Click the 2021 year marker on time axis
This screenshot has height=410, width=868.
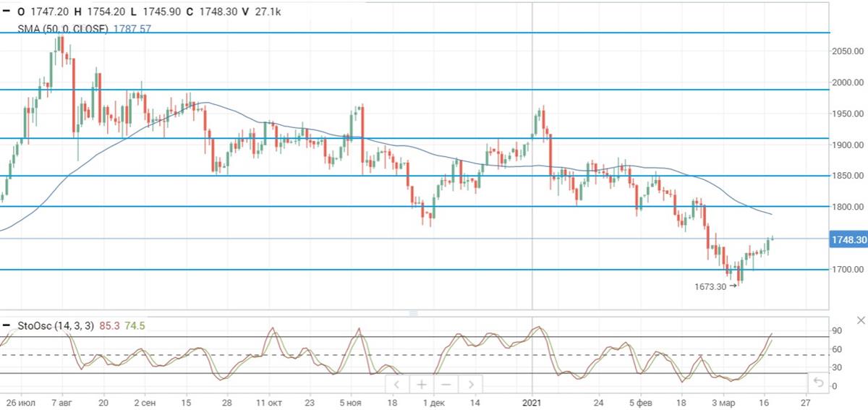532,401
